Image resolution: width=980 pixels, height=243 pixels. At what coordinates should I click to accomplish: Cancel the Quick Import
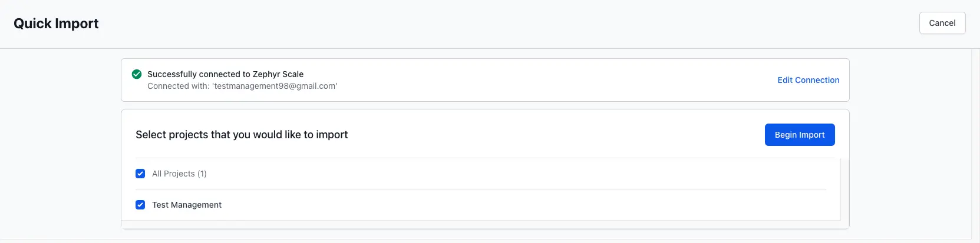[942, 23]
